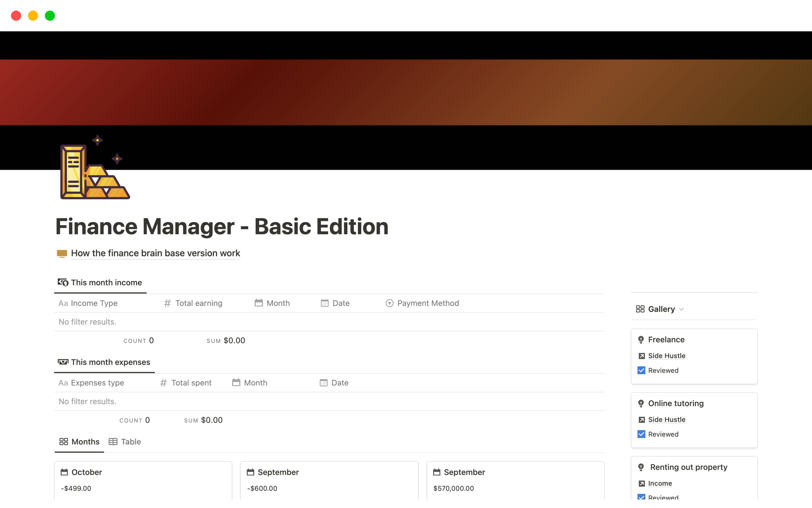Open Side Hustle link on Freelance card
Screen dimensions: 812x508
[x=667, y=356]
